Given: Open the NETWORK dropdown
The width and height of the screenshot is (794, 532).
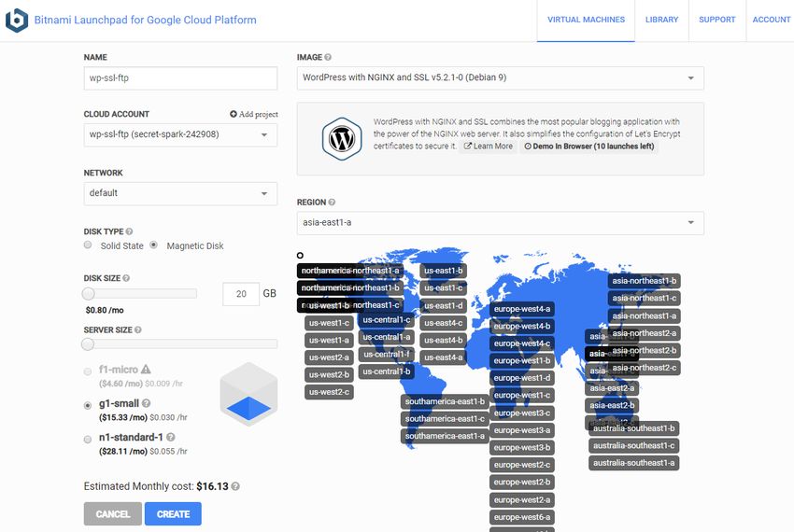Looking at the screenshot, I should click(x=180, y=193).
